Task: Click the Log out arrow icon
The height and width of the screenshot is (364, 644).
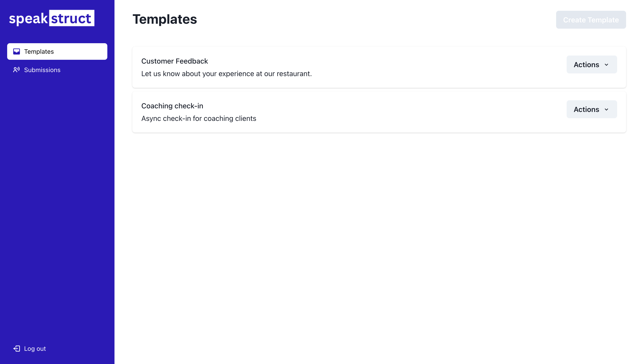Action: [x=17, y=349]
